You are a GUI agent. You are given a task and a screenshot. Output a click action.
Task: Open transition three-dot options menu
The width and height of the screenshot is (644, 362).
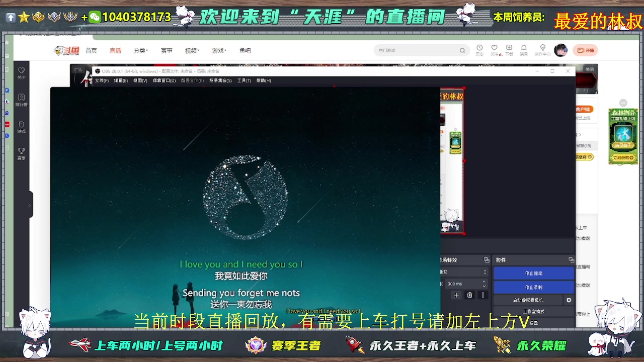click(x=483, y=295)
